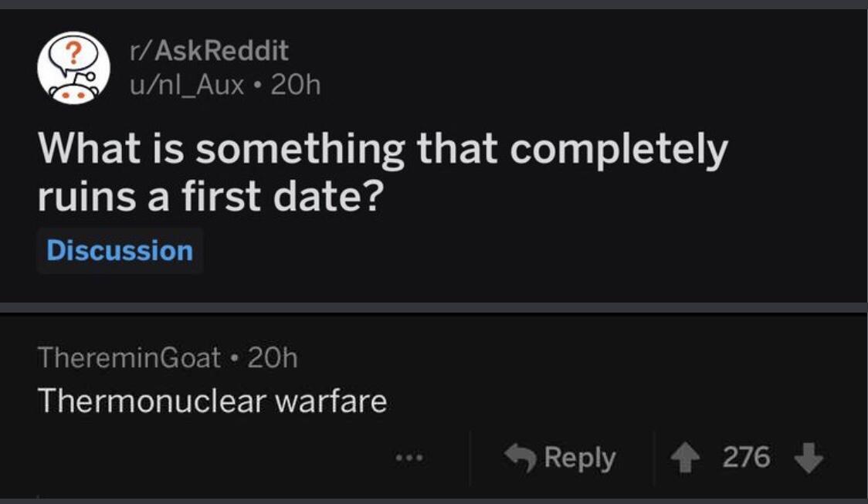This screenshot has height=504, width=868.
Task: Open the r/AskReddit subreddit link
Action: coord(209,51)
